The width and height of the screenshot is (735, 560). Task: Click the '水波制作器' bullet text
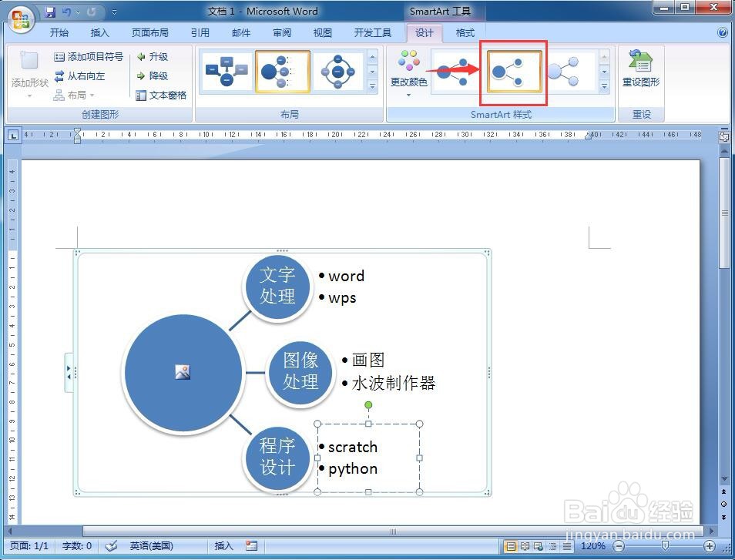point(394,384)
